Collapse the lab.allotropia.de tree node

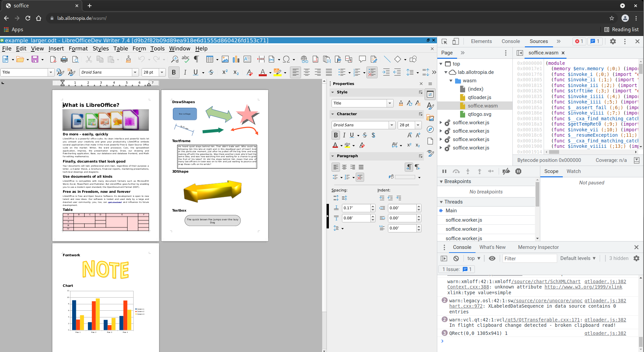(446, 72)
